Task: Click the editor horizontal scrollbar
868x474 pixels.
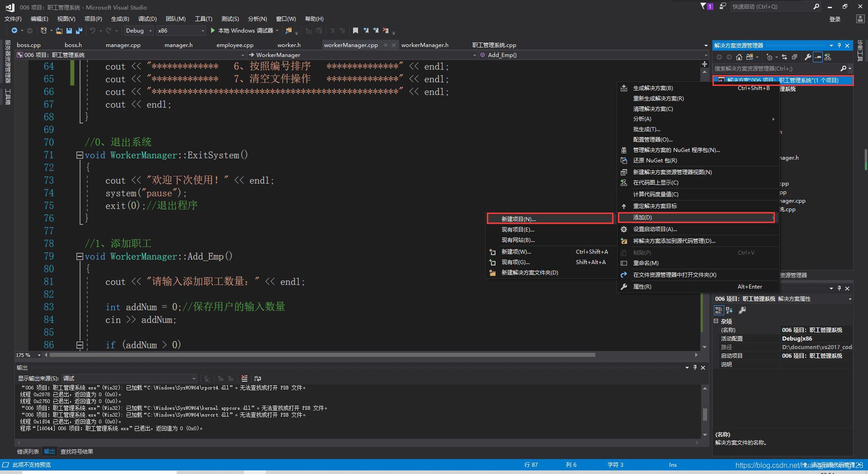Action: (x=323, y=355)
